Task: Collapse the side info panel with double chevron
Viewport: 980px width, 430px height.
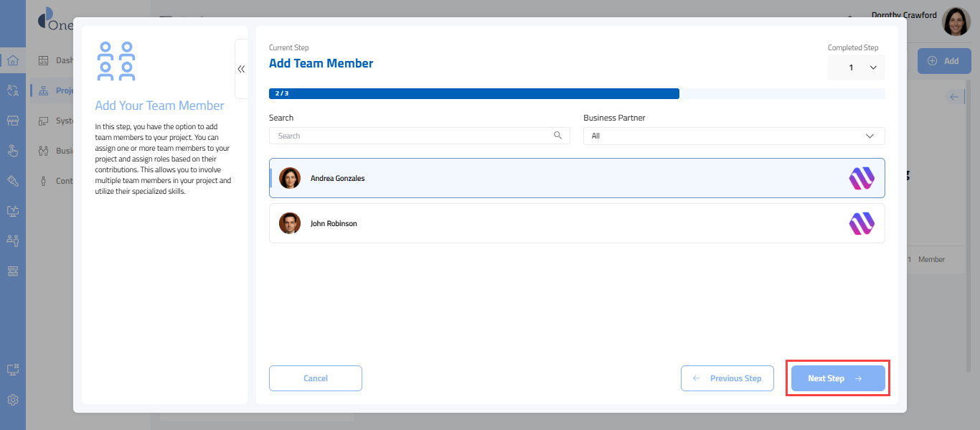Action: (241, 69)
